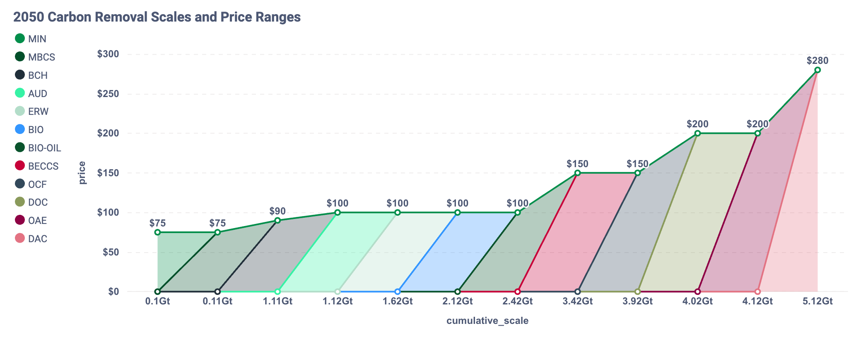Click the chart title text
868x338 pixels.
point(157,17)
